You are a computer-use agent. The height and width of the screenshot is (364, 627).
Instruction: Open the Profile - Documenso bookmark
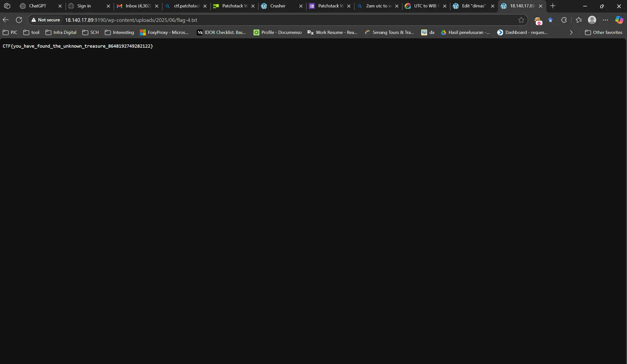[277, 32]
